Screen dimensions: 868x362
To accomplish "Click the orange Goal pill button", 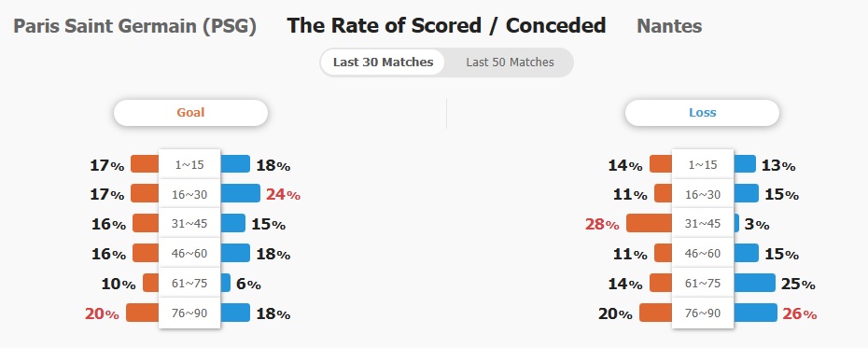I will (x=190, y=112).
